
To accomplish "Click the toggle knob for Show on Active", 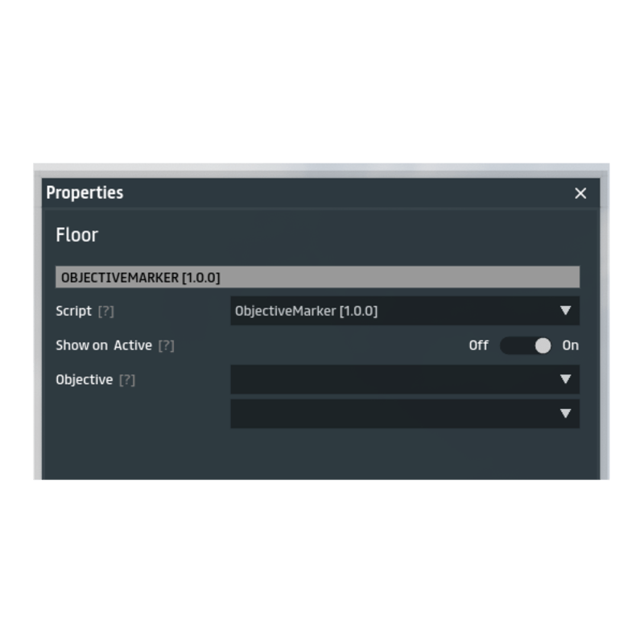I will 543,346.
